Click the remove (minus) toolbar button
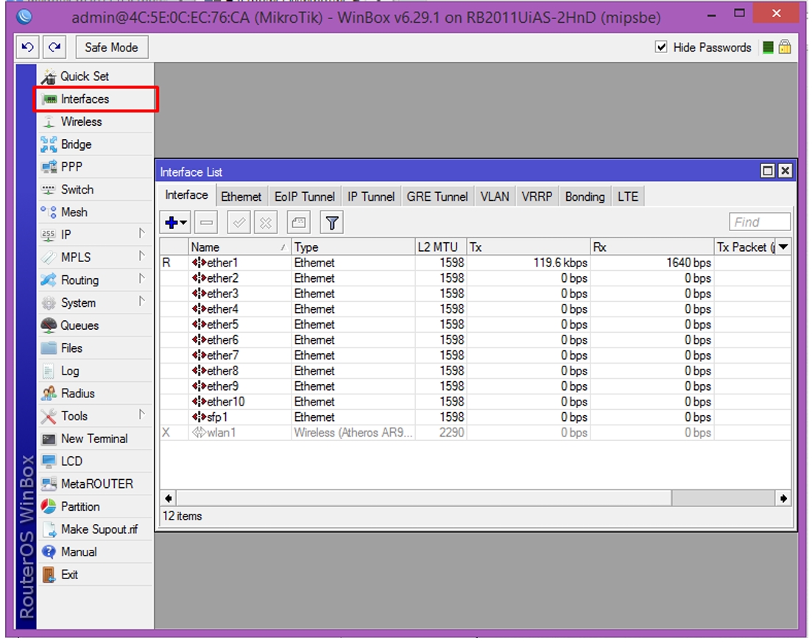Viewport: 812px width, 644px height. tap(206, 222)
